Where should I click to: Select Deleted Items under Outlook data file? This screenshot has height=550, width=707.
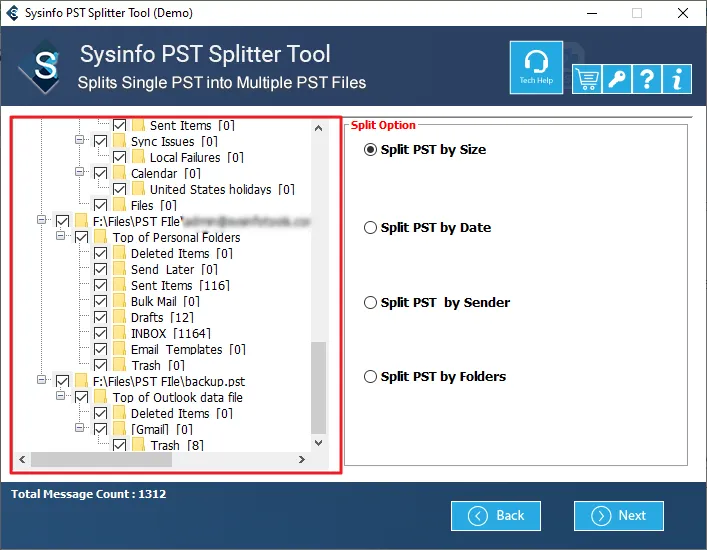point(181,413)
